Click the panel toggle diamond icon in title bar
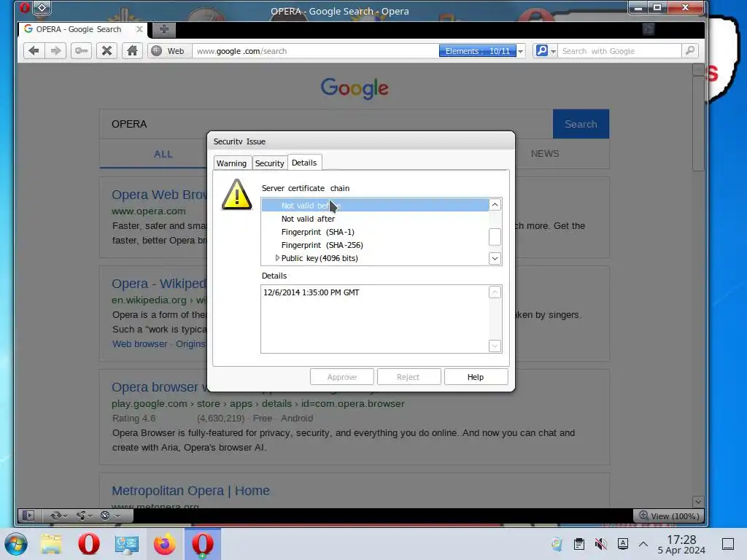 click(x=42, y=7)
